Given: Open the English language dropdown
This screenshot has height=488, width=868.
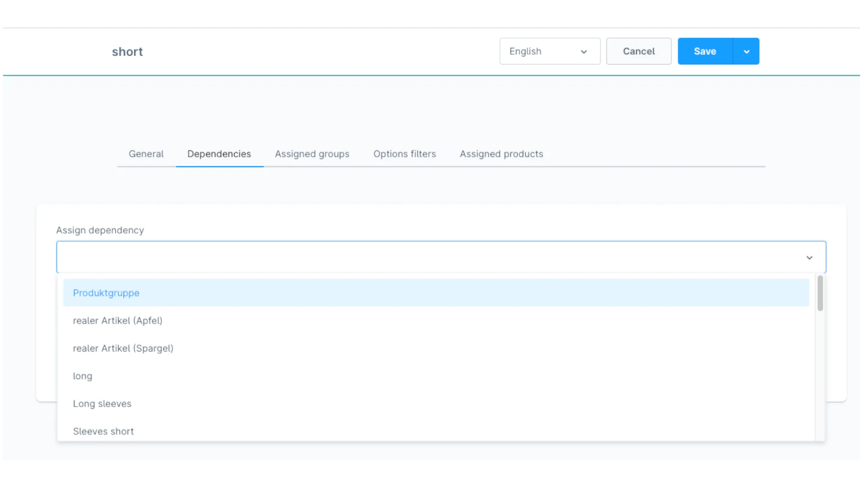Looking at the screenshot, I should tap(549, 52).
